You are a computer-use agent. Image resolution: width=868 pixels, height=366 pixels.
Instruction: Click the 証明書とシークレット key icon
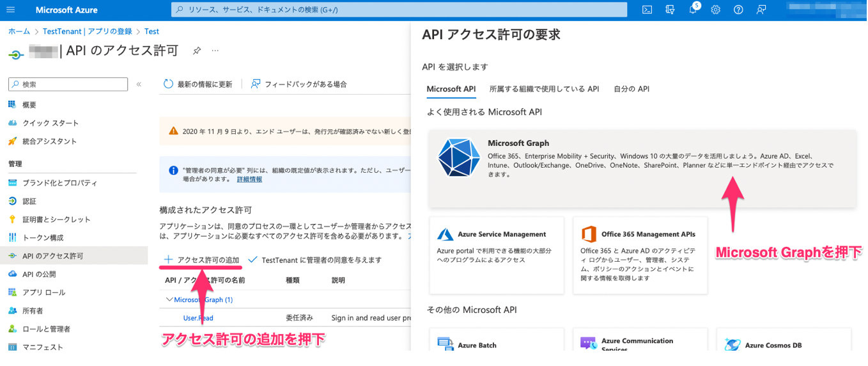point(12,219)
